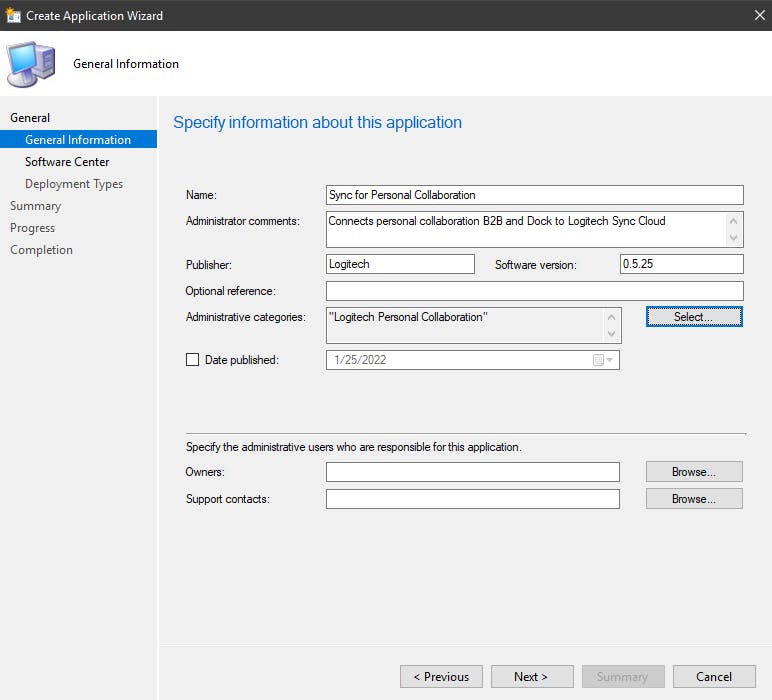The width and height of the screenshot is (772, 700).
Task: Click down arrow in Administrator comments box
Action: click(x=733, y=238)
